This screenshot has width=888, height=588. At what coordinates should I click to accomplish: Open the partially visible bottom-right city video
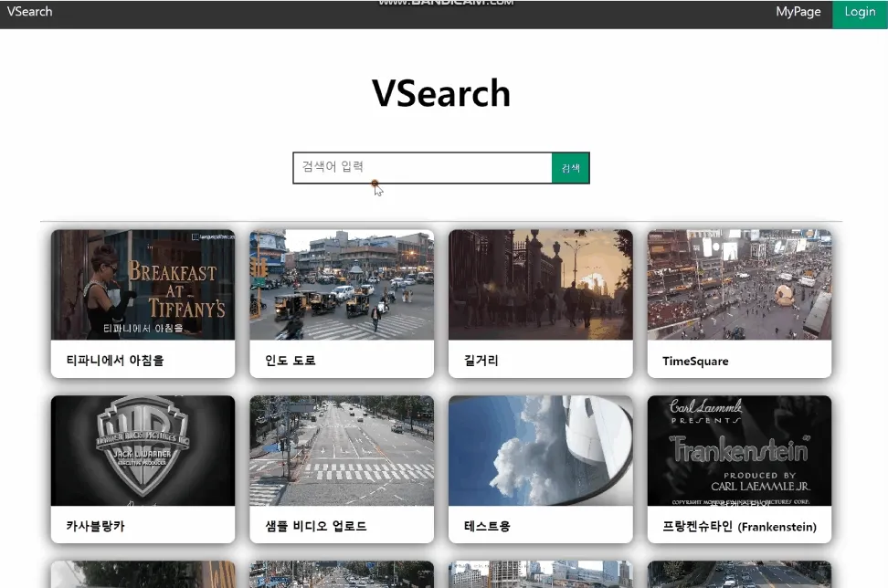pos(739,575)
